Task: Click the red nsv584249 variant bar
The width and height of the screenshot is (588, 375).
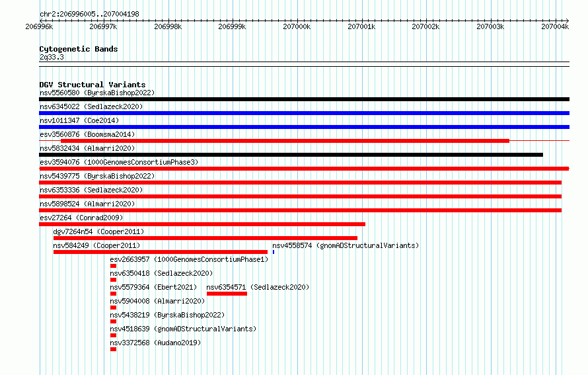Action: pos(161,252)
